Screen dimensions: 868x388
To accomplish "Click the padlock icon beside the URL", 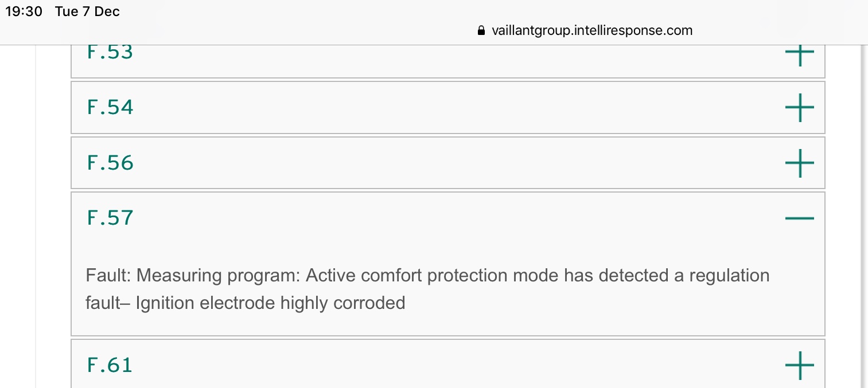I will click(481, 31).
